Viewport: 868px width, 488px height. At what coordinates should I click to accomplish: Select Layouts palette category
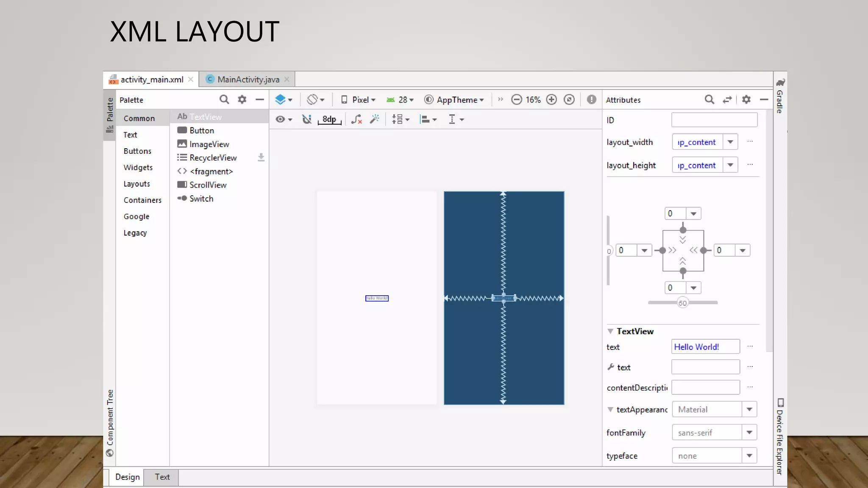coord(142,184)
